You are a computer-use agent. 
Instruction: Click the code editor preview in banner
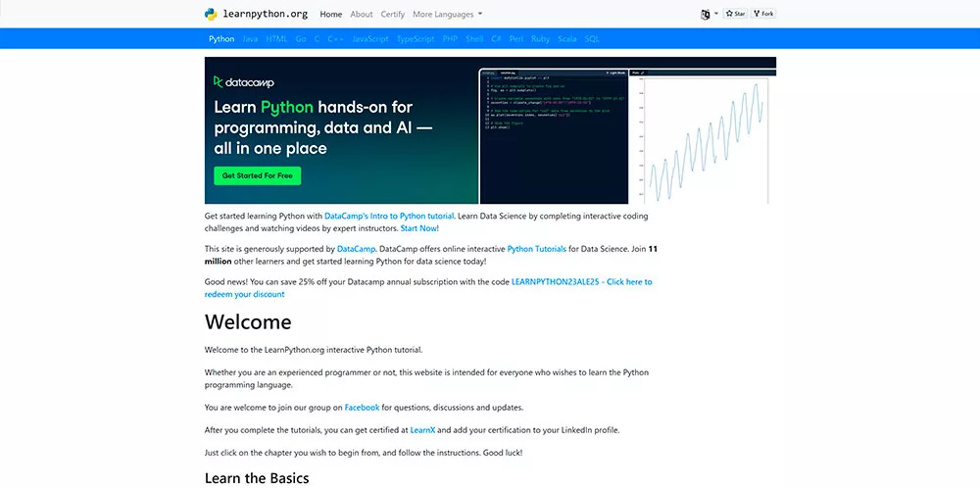[x=554, y=136]
